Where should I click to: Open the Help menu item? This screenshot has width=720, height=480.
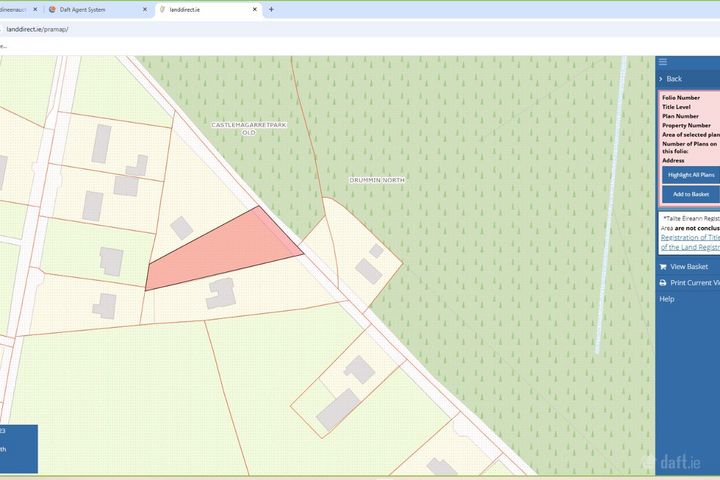(667, 299)
